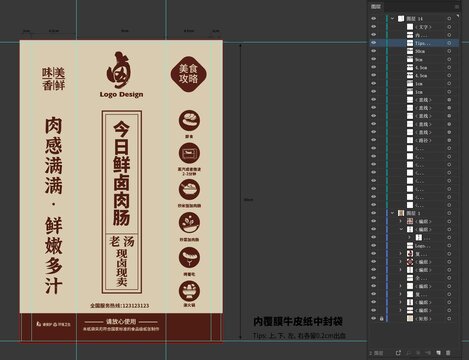This screenshot has height=360, width=469.
Task: Select the 内覆膜牛皮纸中封袋 heading text
Action: coord(298,322)
